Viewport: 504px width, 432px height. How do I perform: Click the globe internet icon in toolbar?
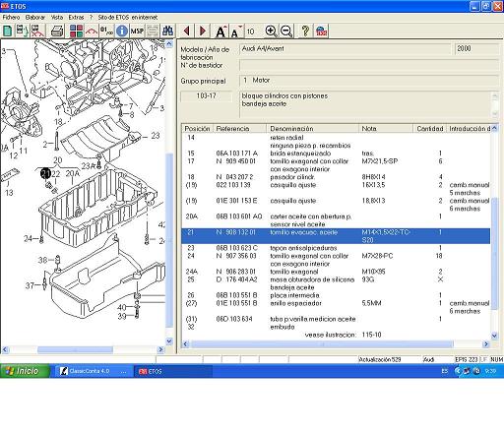(321, 31)
